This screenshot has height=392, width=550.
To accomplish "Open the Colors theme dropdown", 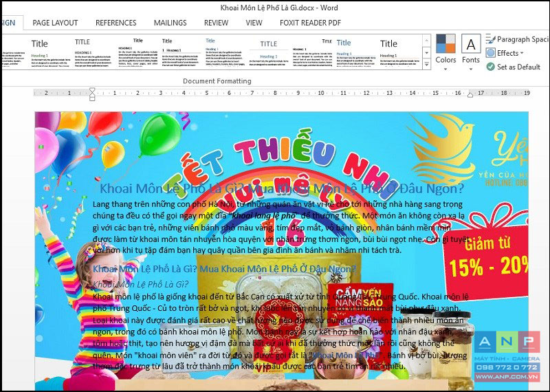I will [x=445, y=53].
